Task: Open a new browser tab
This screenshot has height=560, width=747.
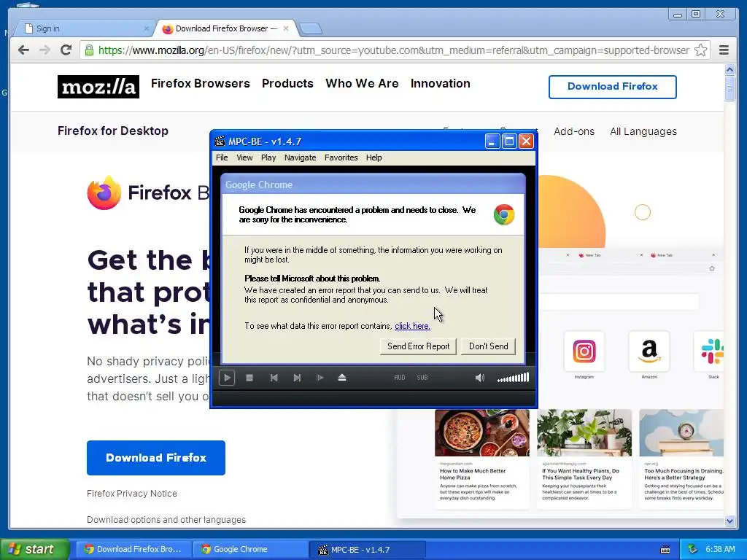Action: coord(311,29)
